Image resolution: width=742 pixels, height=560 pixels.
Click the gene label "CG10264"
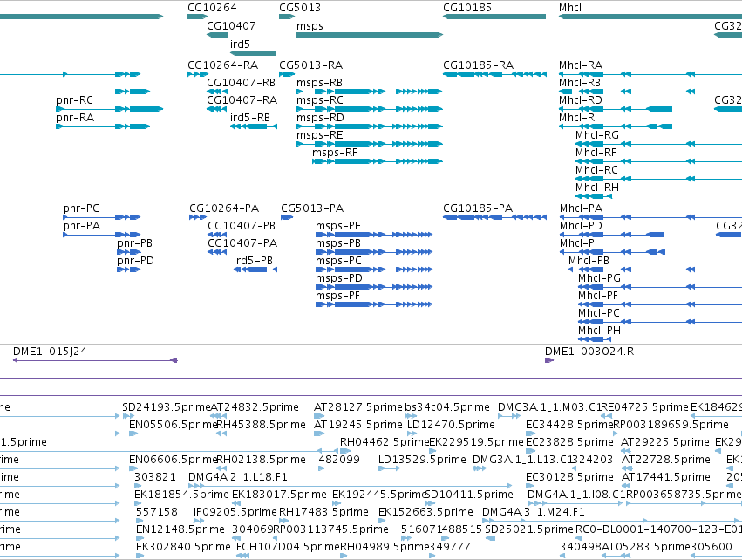[212, 8]
